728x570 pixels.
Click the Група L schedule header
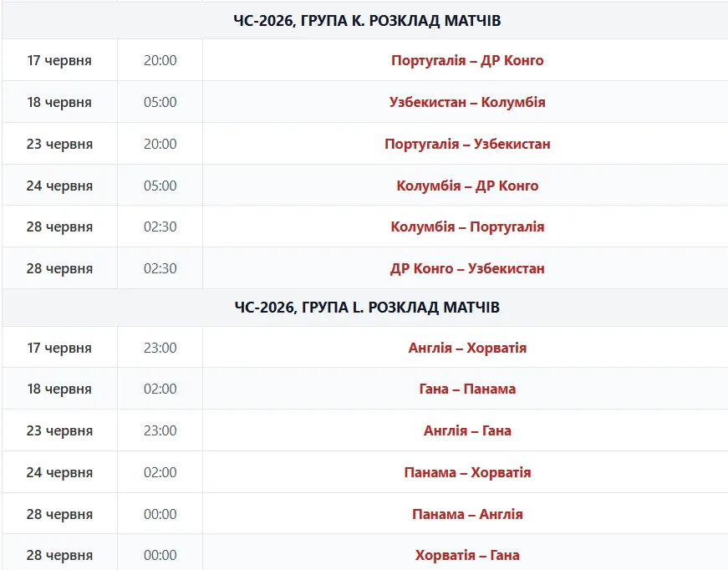[367, 308]
